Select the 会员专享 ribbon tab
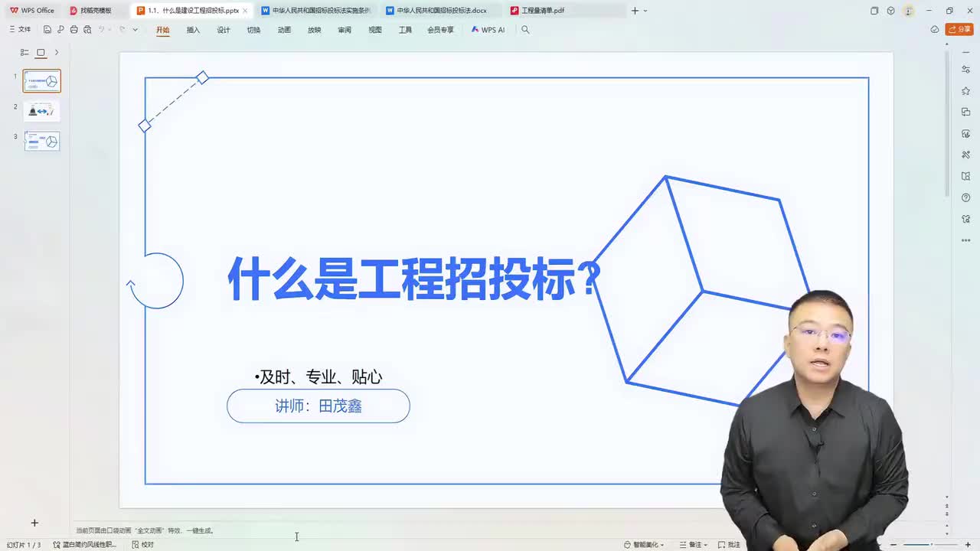 (440, 30)
